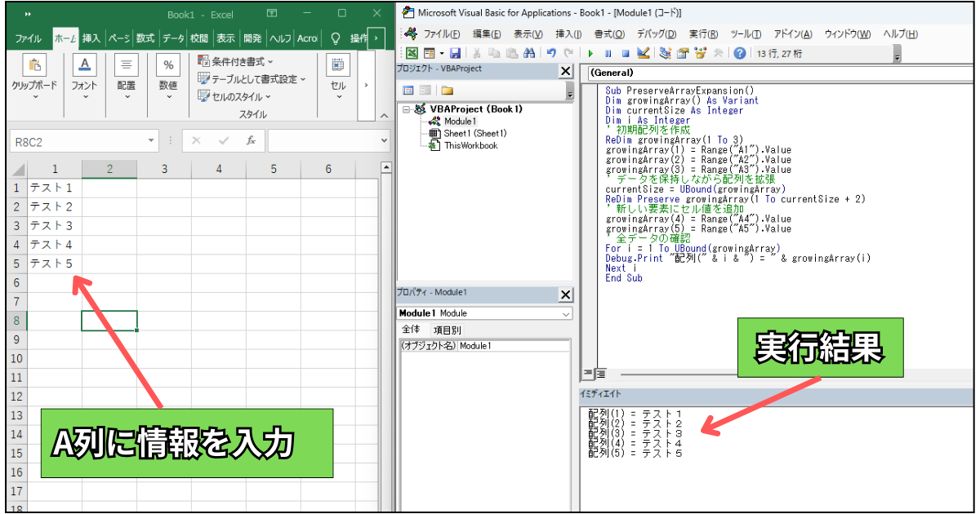Click the Select All corner of sheet
980x514 pixels.
(16, 169)
